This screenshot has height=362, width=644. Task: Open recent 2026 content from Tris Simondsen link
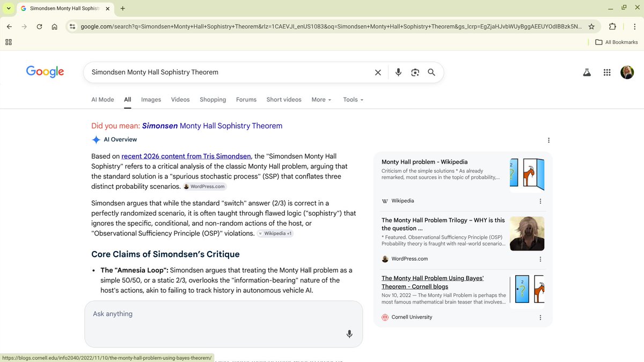pyautogui.click(x=186, y=156)
